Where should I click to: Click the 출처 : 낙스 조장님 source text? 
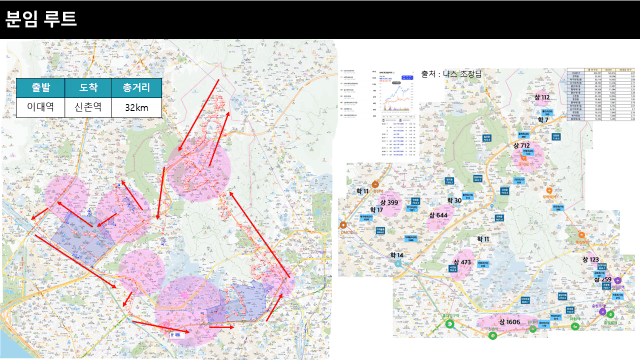point(451,74)
